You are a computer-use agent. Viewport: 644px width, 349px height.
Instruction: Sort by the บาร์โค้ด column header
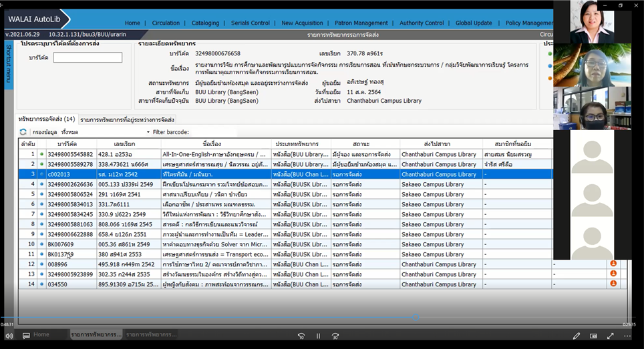[67, 143]
